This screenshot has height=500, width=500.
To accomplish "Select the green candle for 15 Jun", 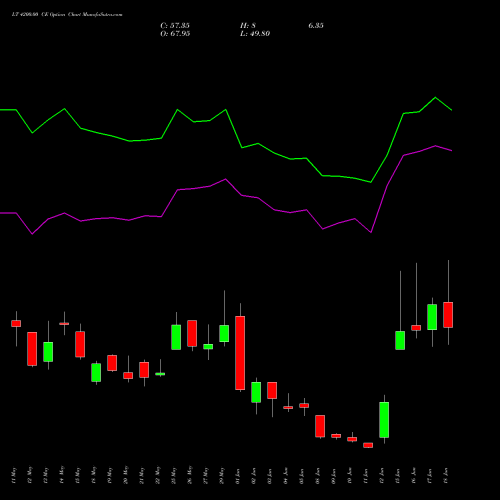I will pos(400,340).
